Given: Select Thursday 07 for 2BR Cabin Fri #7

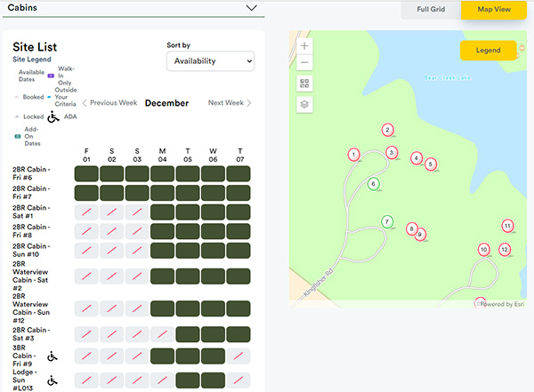Looking at the screenshot, I should tap(239, 192).
